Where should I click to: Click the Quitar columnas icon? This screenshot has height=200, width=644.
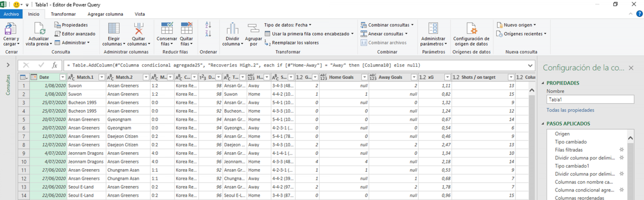click(x=139, y=29)
